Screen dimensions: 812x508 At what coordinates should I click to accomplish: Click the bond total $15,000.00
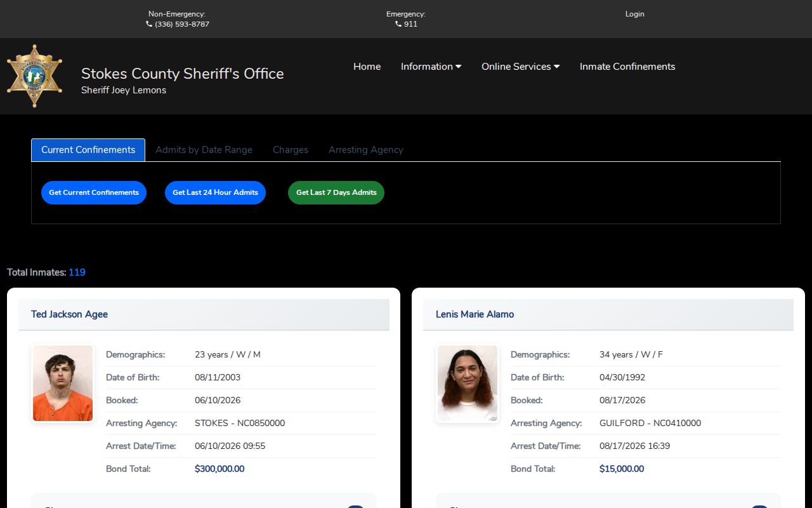click(622, 469)
